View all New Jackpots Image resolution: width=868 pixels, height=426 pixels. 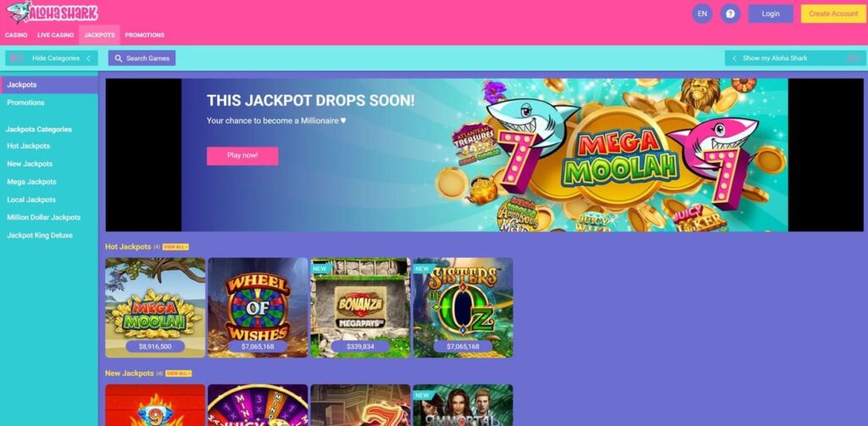[178, 374]
